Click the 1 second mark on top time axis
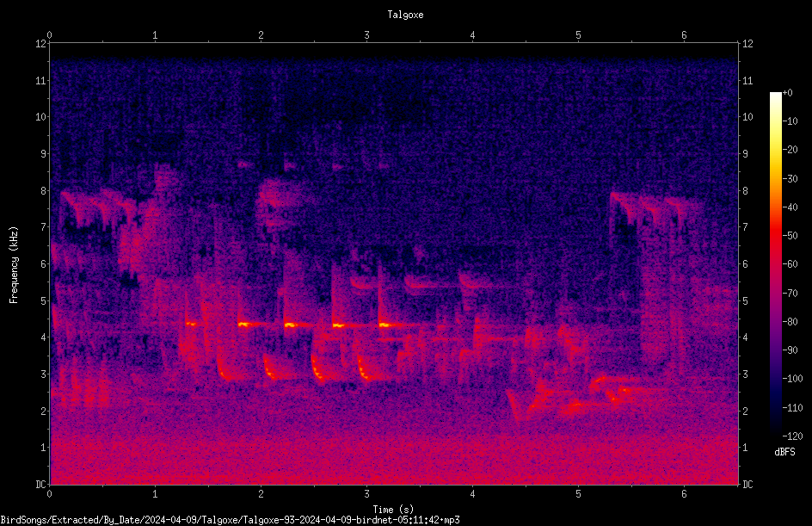This screenshot has width=812, height=526. tap(155, 35)
